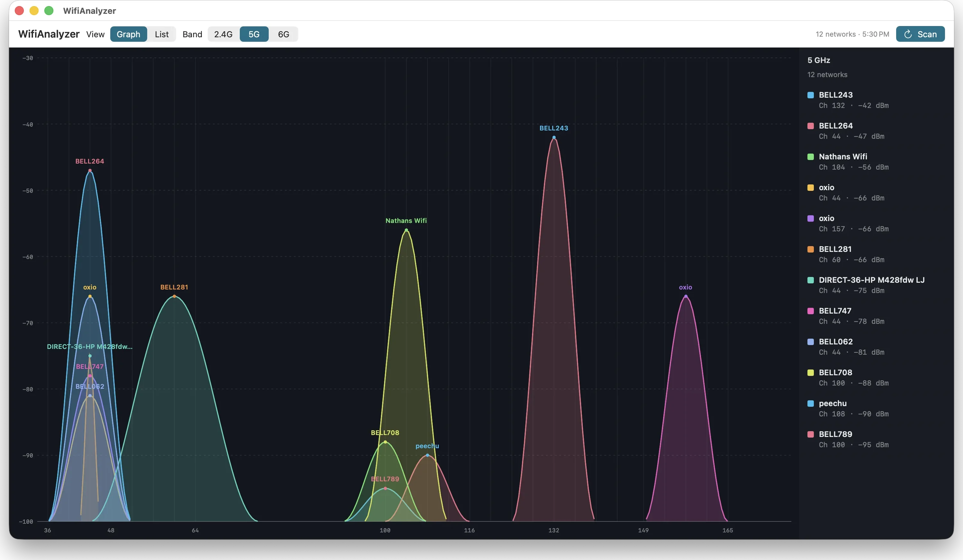This screenshot has width=963, height=560.
Task: Close the WifiAnalyzer window
Action: [x=20, y=11]
